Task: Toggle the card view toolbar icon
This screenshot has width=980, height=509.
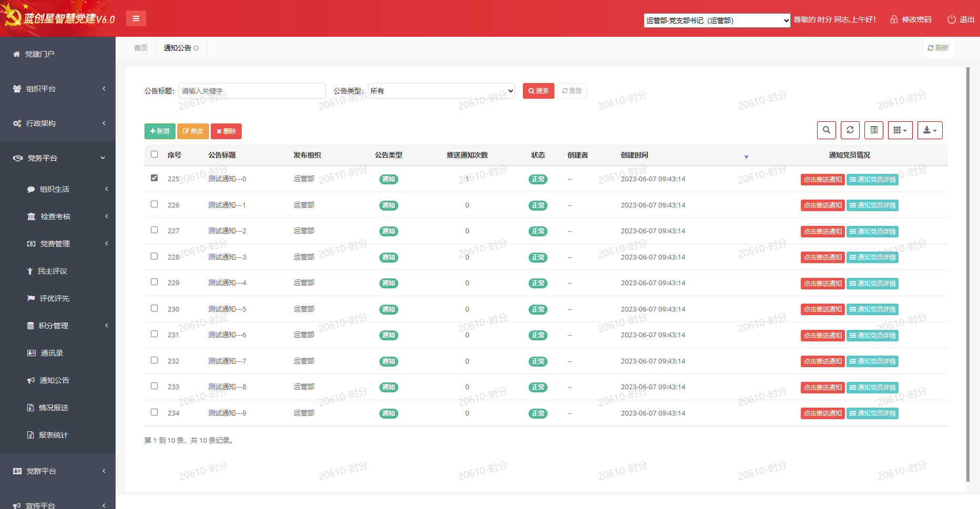Action: [874, 130]
